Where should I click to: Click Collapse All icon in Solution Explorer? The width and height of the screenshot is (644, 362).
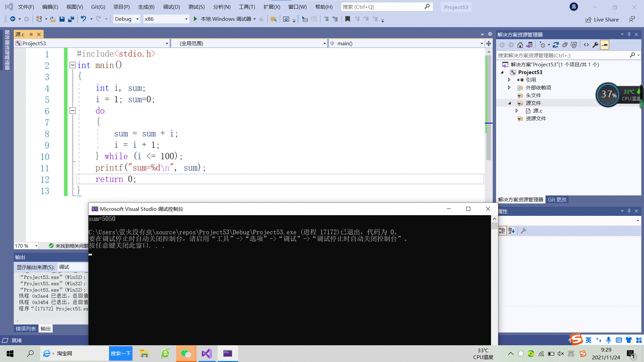pyautogui.click(x=565, y=45)
